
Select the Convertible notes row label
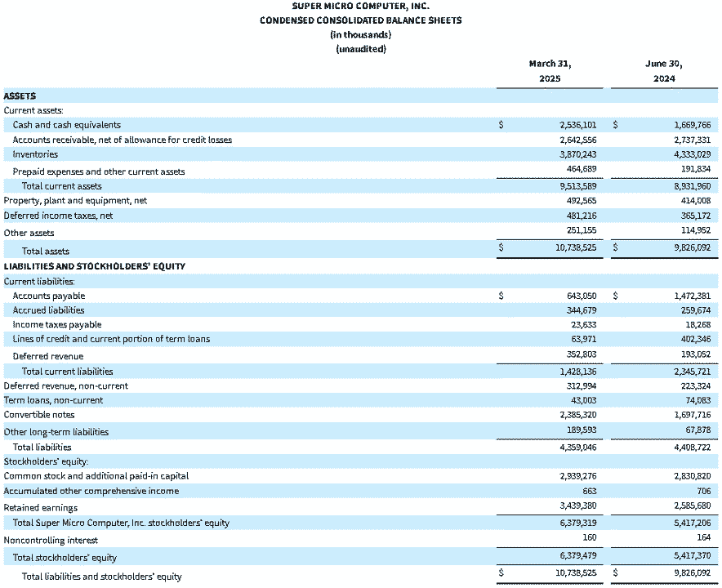(39, 414)
